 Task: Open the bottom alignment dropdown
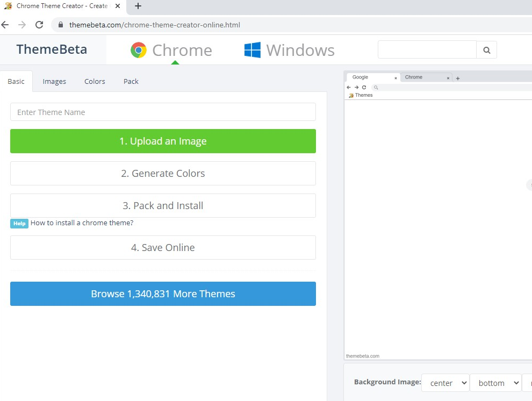[495, 383]
